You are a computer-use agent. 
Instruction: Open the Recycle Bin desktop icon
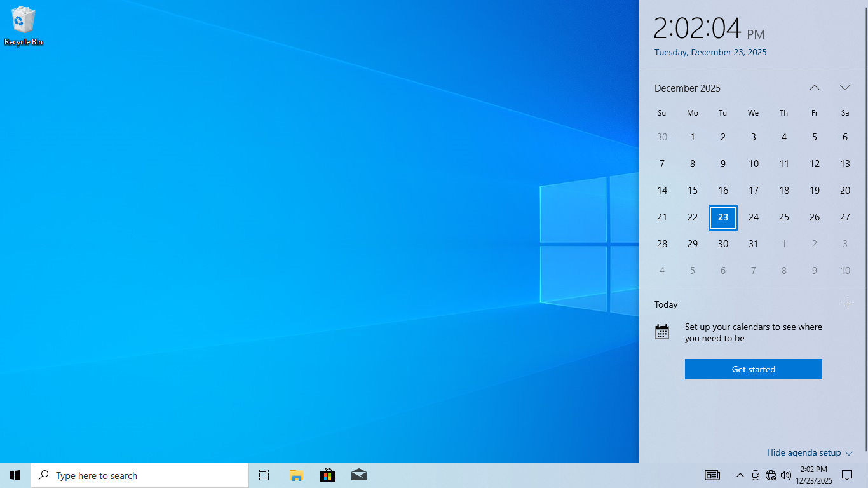(24, 25)
